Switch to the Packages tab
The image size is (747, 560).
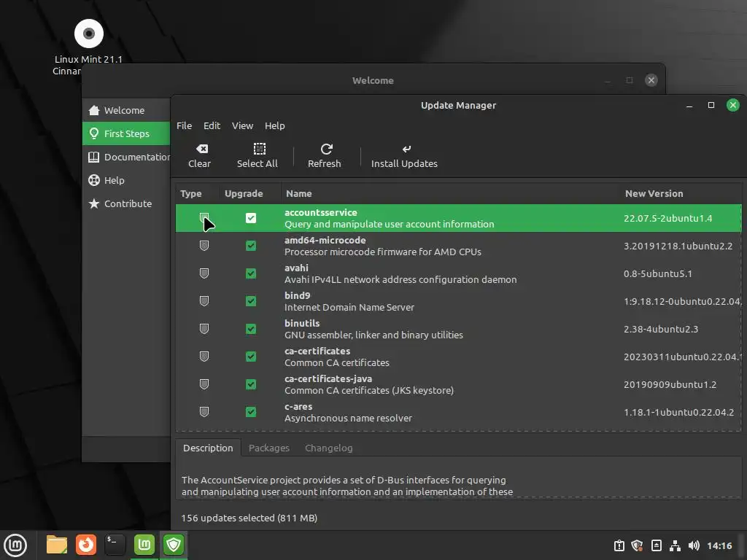click(269, 448)
